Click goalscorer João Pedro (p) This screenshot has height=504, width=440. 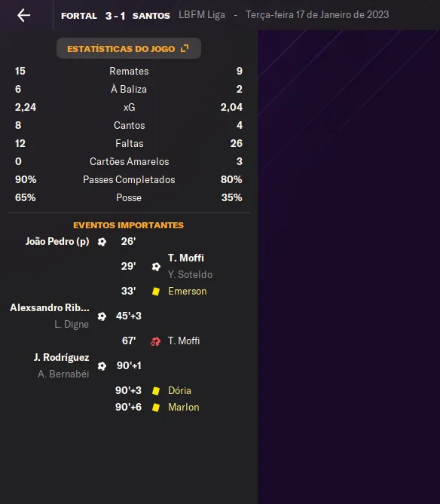(x=57, y=241)
